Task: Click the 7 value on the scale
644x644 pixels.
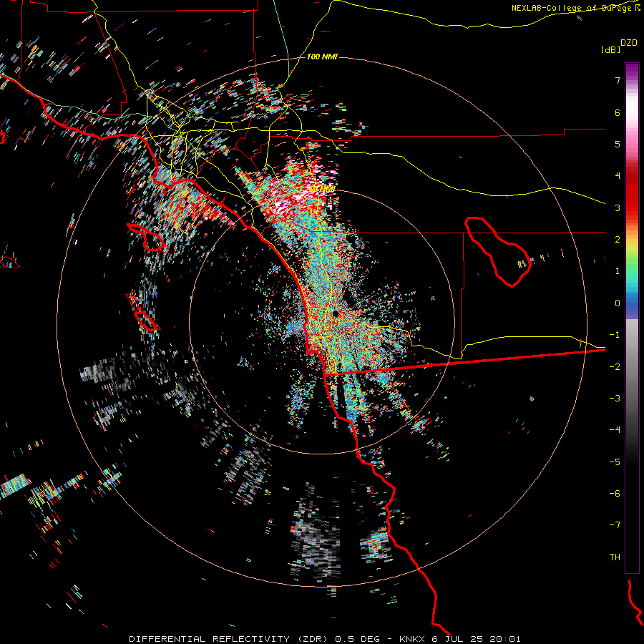Action: 618,80
